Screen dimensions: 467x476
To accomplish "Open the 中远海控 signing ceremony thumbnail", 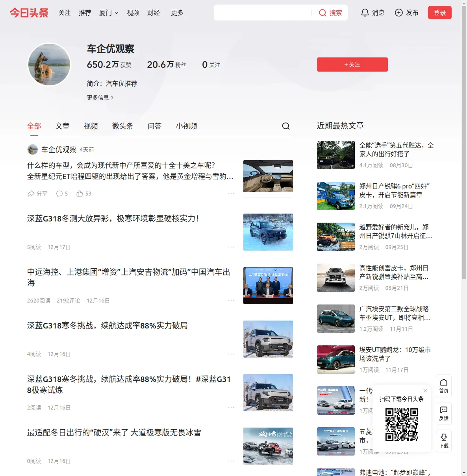I will (268, 286).
